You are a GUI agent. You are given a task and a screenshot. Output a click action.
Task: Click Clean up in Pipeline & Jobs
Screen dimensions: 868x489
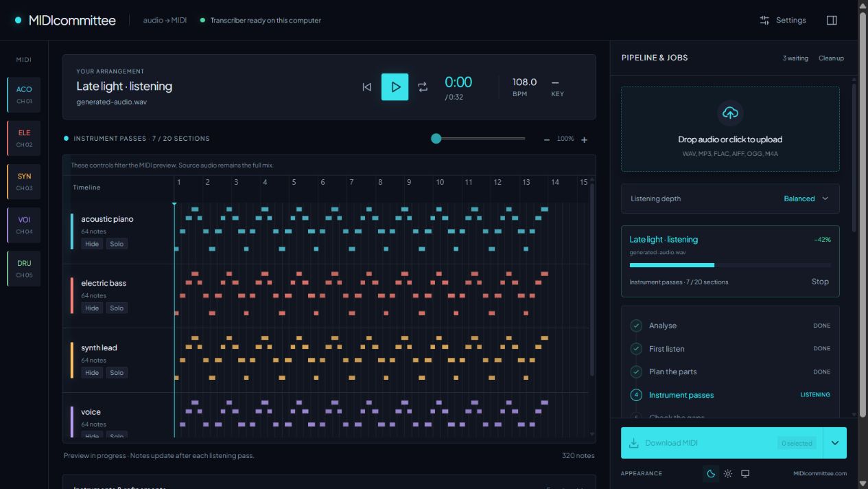831,58
